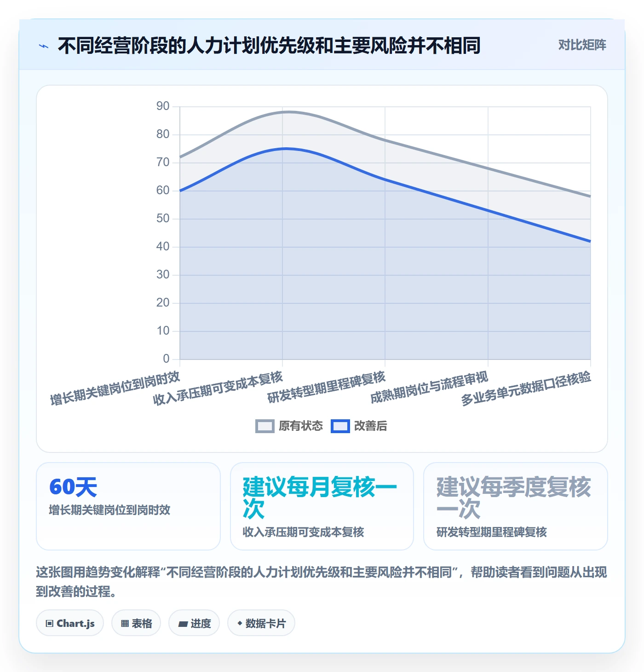This screenshot has height=672, width=644.
Task: Select the Chart.js tag chip
Action: pyautogui.click(x=70, y=623)
